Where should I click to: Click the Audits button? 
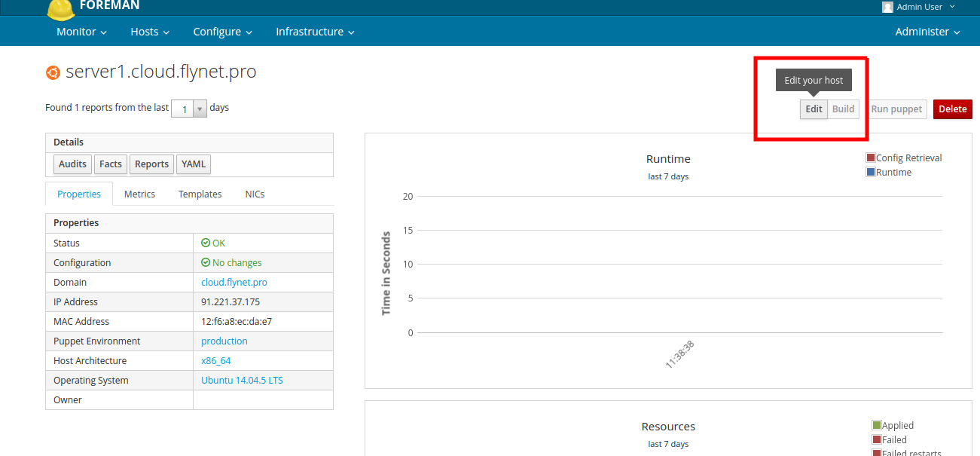[x=73, y=164]
